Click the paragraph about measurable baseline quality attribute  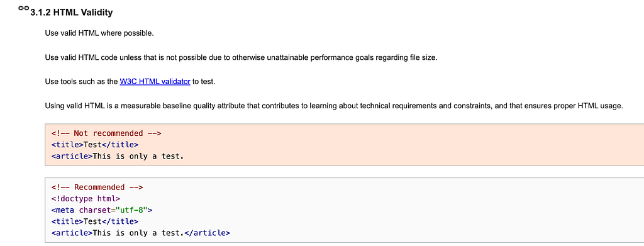coord(333,106)
